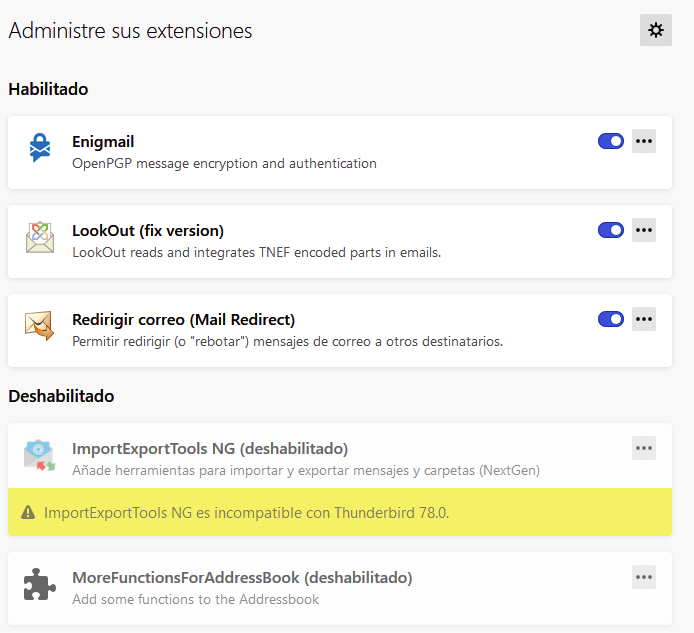
Task: Select the Redirigir correo (Mail Redirect) title
Action: tap(183, 320)
